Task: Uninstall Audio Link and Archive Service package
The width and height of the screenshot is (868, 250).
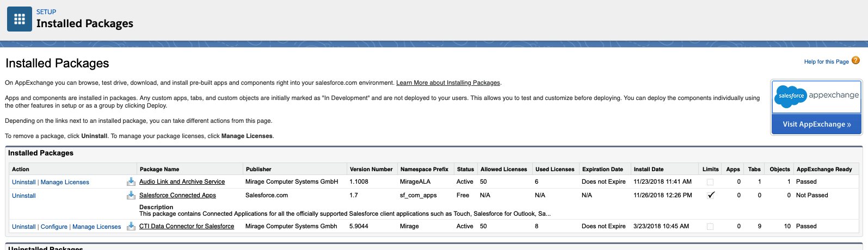Action: click(x=24, y=182)
